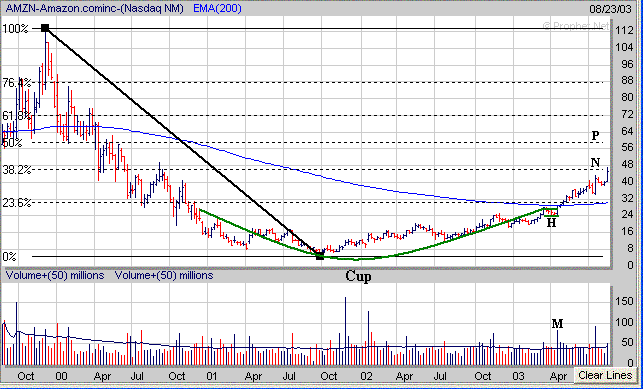Screen dimensions: 643x389
Task: Click the 100% Fibonacci level label
Action: click(x=15, y=29)
